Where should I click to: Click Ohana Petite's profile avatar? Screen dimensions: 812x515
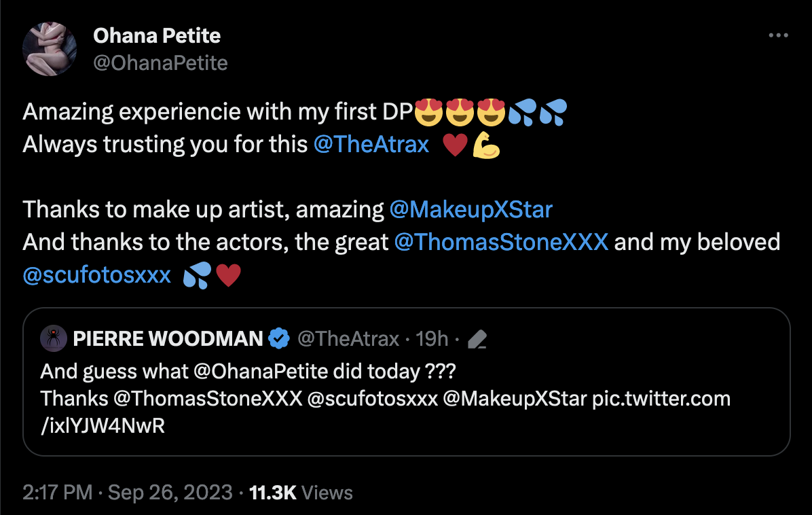pos(49,49)
